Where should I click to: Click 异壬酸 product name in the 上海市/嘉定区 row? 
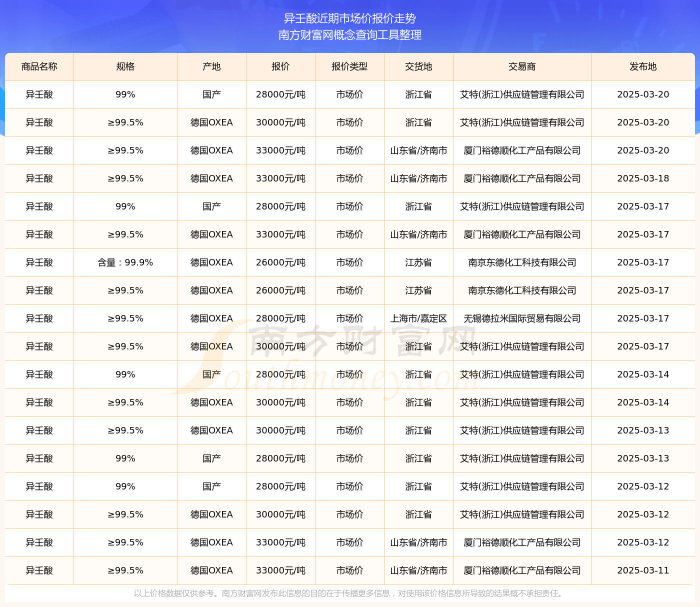pos(39,318)
